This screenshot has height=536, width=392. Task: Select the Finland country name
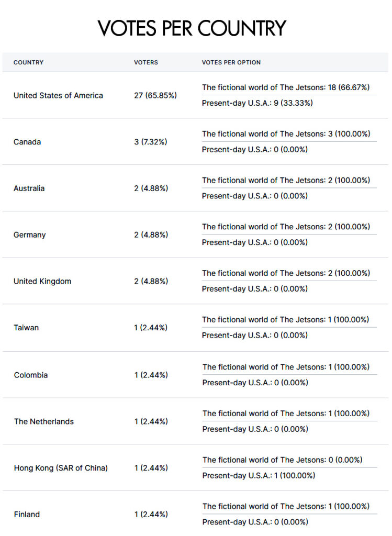pyautogui.click(x=27, y=515)
